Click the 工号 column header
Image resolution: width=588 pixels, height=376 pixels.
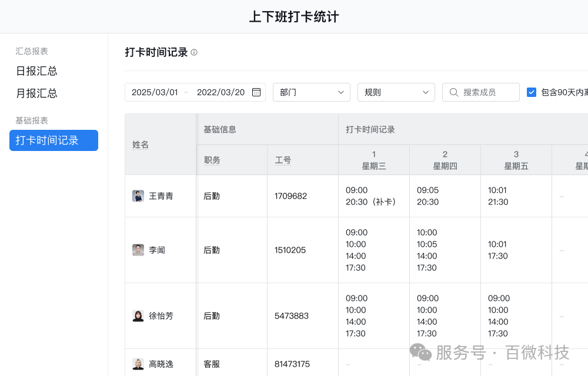click(282, 159)
